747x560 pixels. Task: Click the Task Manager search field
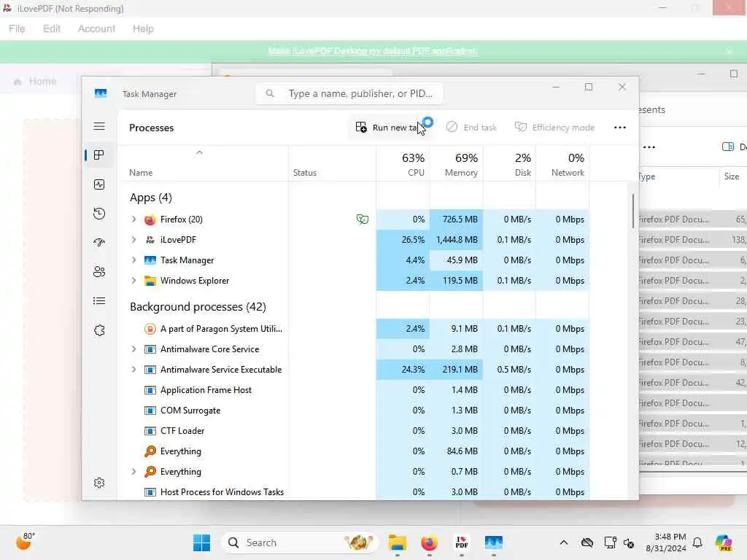[x=349, y=93]
